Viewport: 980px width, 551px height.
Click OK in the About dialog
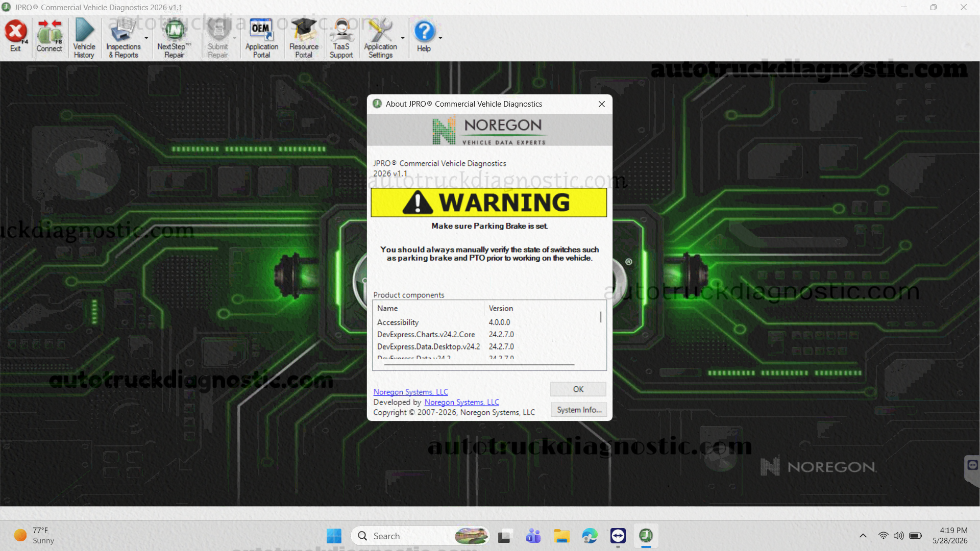(578, 389)
